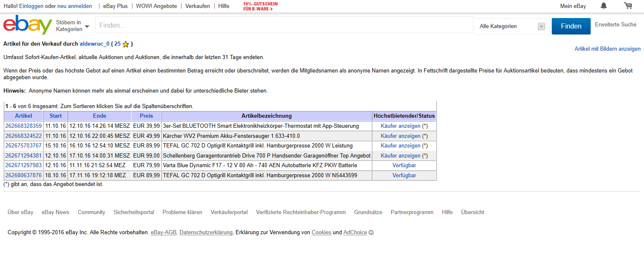Open eBay Plus in top bar
The height and width of the screenshot is (274, 644).
tap(115, 6)
